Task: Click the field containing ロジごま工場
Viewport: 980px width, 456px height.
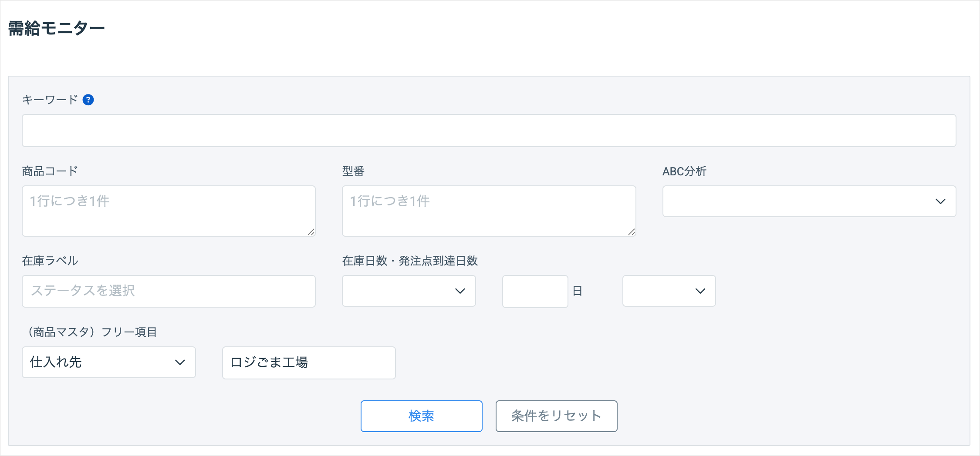Action: (308, 362)
